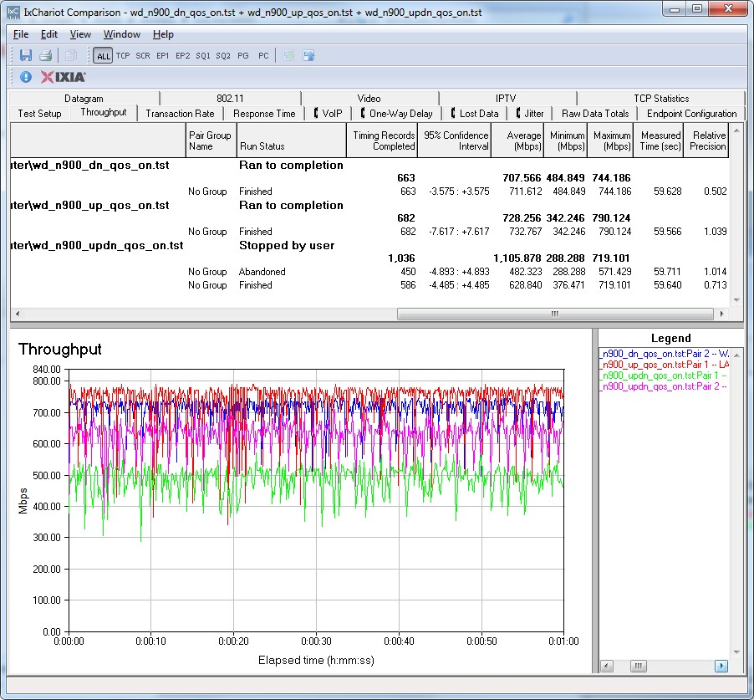Image resolution: width=754 pixels, height=700 pixels.
Task: Open the Help menu
Action: [163, 34]
